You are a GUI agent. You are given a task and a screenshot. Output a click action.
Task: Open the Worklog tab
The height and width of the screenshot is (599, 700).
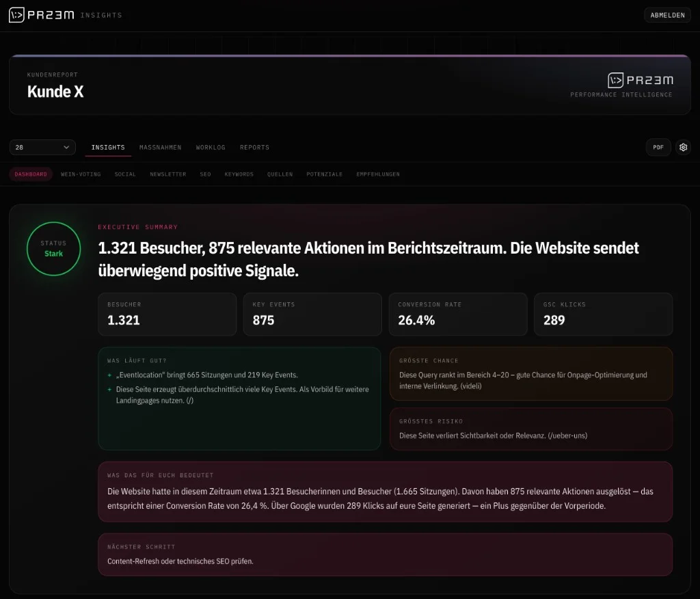click(x=211, y=148)
